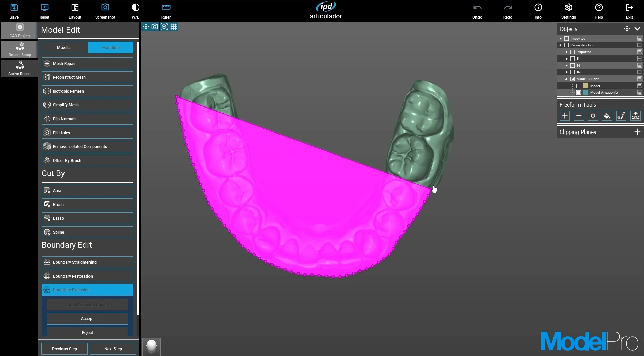Collapse the Model Builder node
Screen dimensions: 644x356
tap(567, 79)
